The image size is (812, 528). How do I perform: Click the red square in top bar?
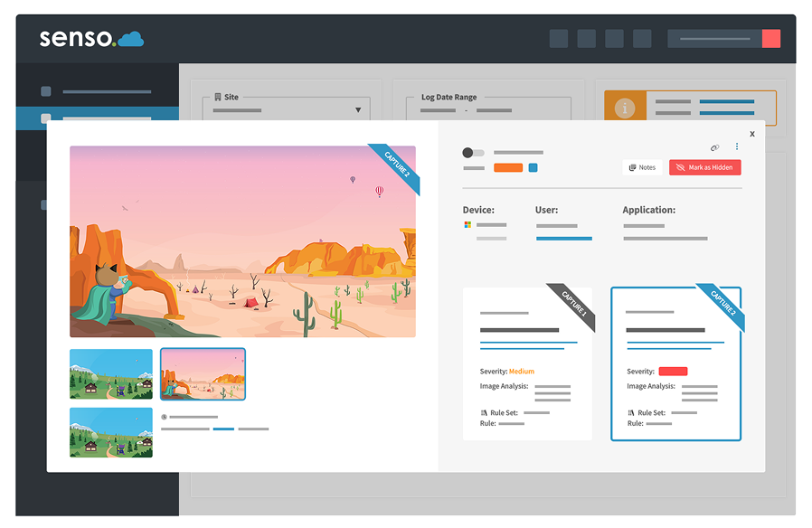(x=771, y=38)
